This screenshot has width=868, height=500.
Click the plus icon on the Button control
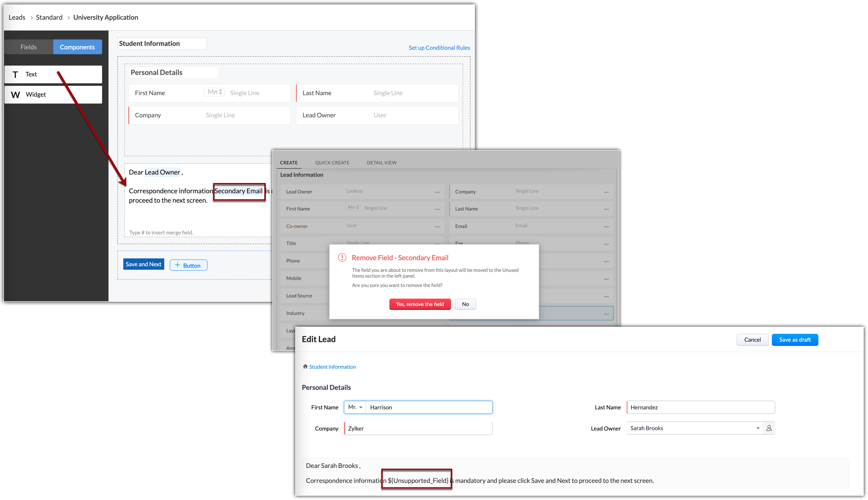click(x=178, y=265)
